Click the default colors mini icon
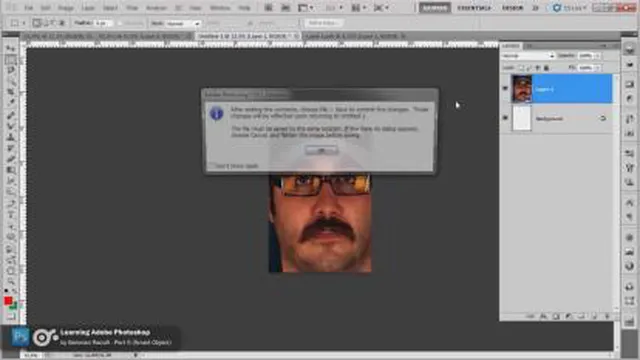 click(6, 291)
